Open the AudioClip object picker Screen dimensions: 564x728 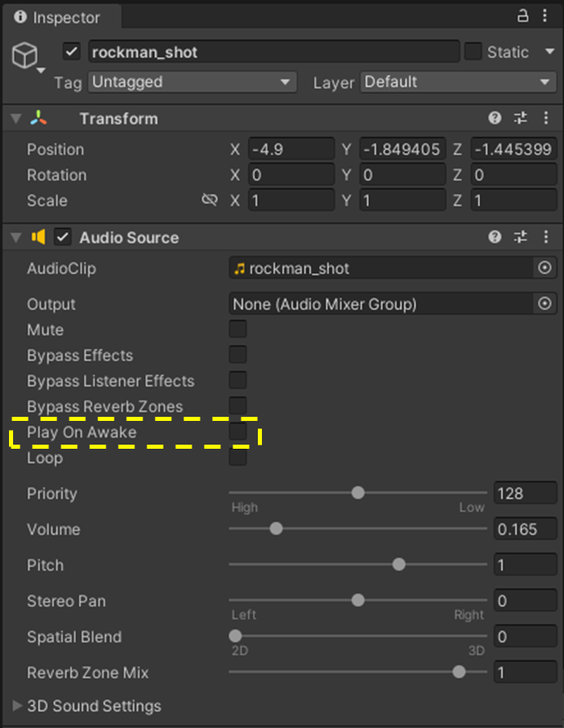click(544, 268)
